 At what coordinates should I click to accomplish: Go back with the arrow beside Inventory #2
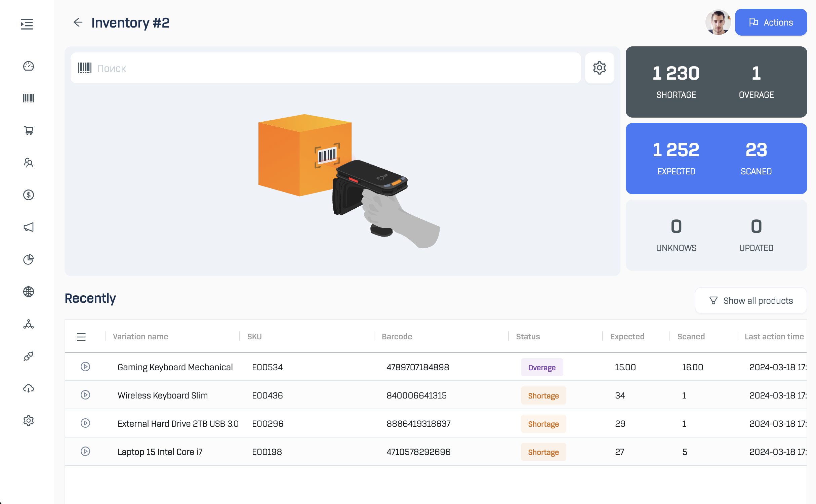[78, 22]
